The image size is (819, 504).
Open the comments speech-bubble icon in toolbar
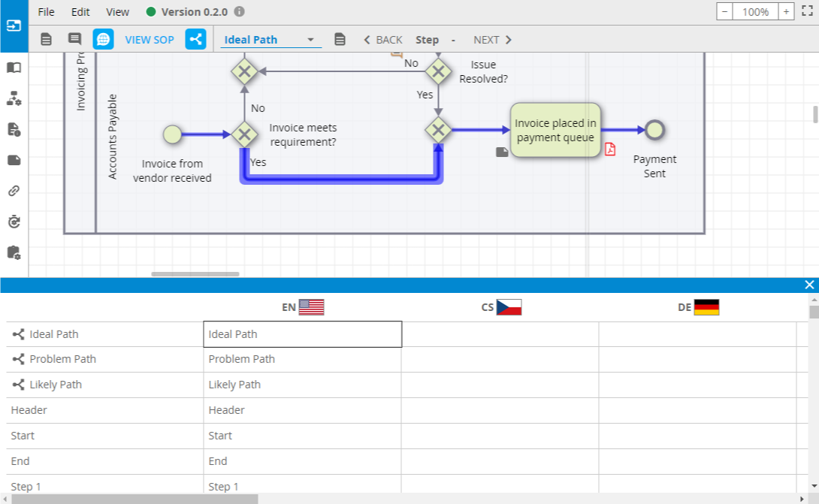(x=74, y=40)
